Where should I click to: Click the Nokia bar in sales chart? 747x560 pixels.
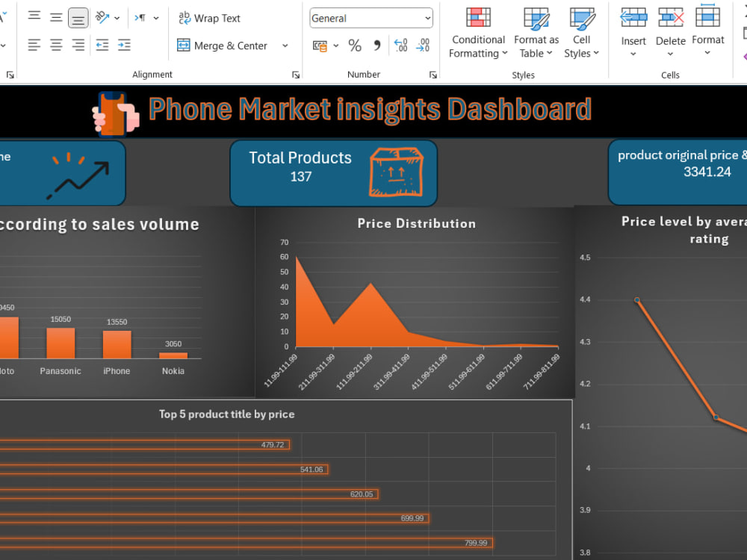pyautogui.click(x=173, y=355)
